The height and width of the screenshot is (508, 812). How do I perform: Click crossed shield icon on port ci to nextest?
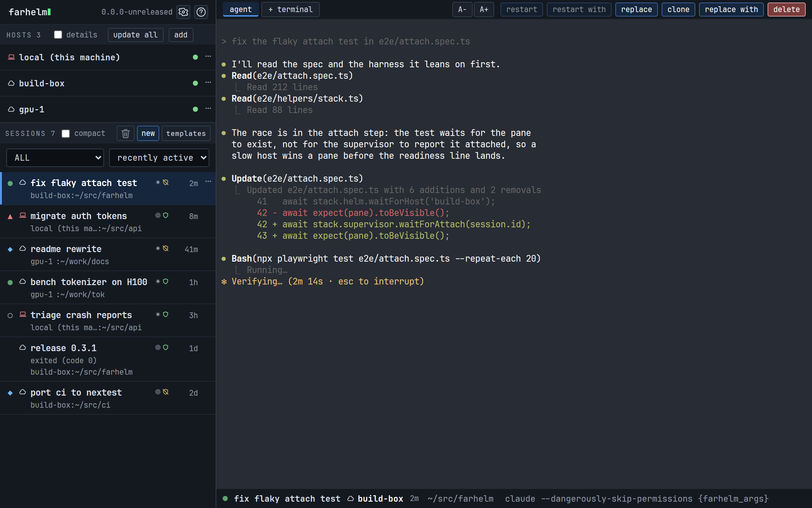166,392
